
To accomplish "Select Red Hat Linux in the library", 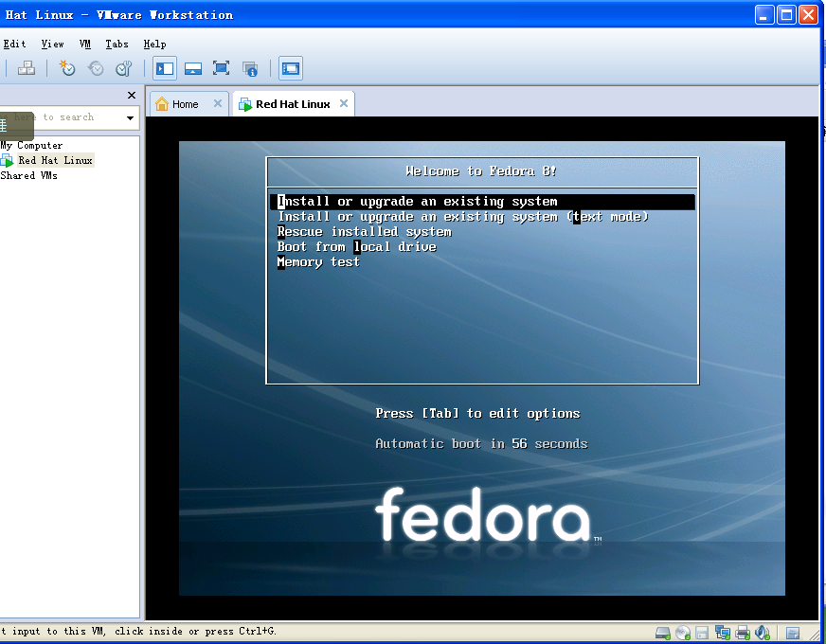I will (x=54, y=159).
